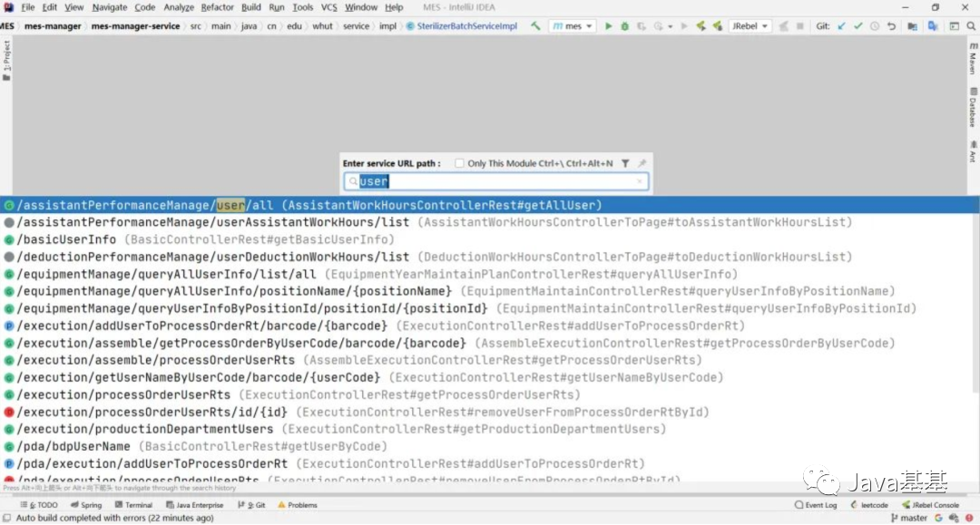This screenshot has height=525, width=980.
Task: Open the Spring tool window tab
Action: [86, 505]
